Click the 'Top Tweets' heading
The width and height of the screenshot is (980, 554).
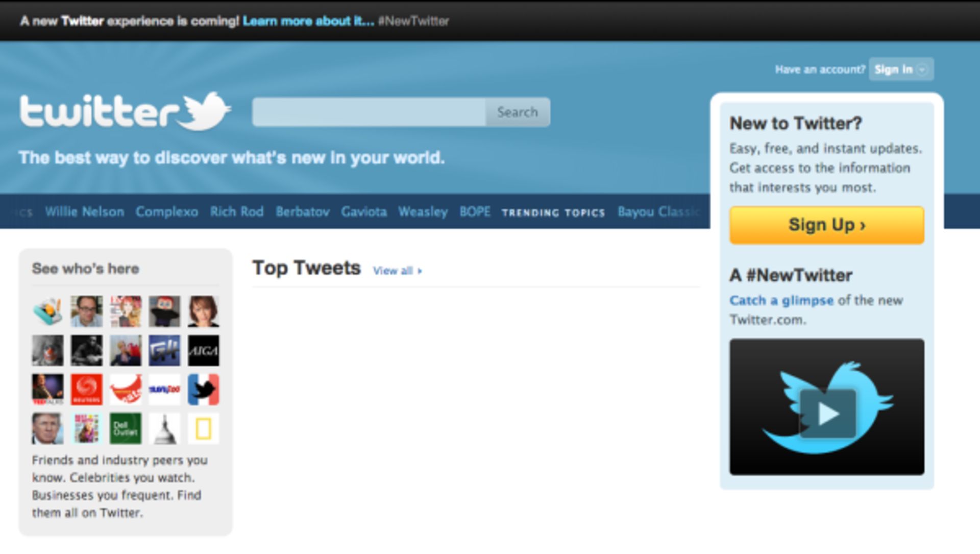coord(307,268)
